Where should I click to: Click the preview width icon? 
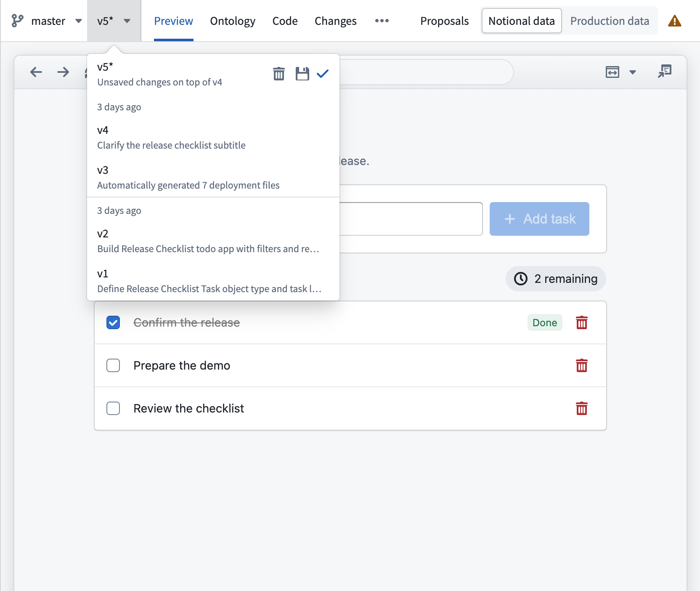[x=612, y=72]
